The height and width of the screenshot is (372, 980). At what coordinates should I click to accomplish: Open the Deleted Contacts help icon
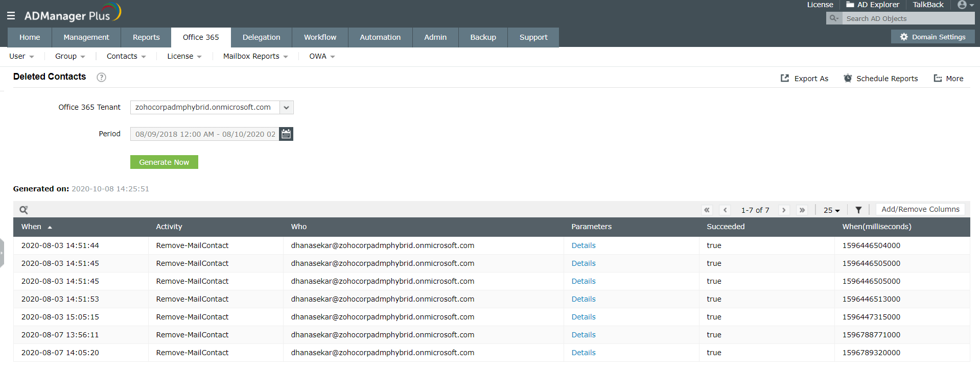coord(102,77)
